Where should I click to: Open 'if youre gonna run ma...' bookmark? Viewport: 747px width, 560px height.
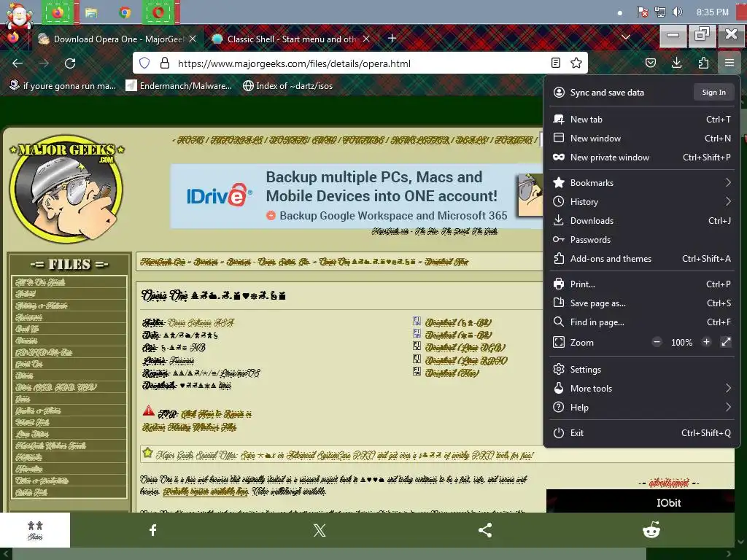(x=63, y=86)
